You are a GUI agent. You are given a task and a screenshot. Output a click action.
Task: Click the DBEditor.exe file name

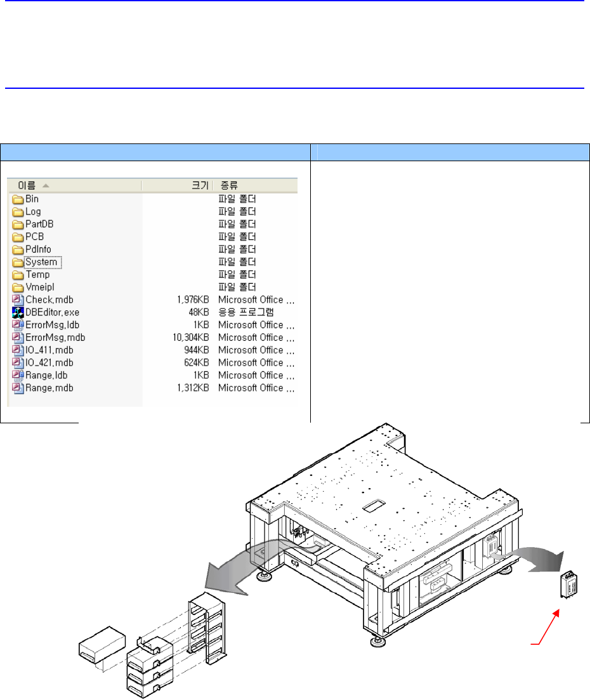[52, 312]
